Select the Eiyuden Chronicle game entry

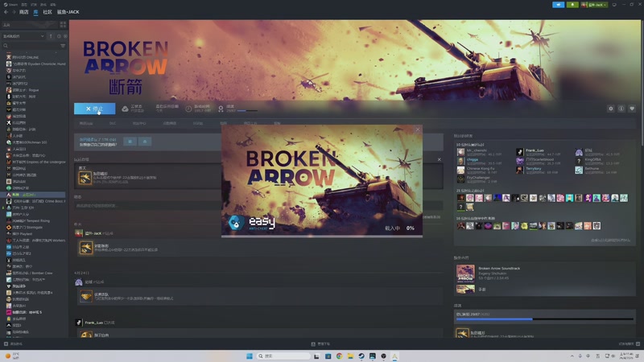click(x=35, y=64)
